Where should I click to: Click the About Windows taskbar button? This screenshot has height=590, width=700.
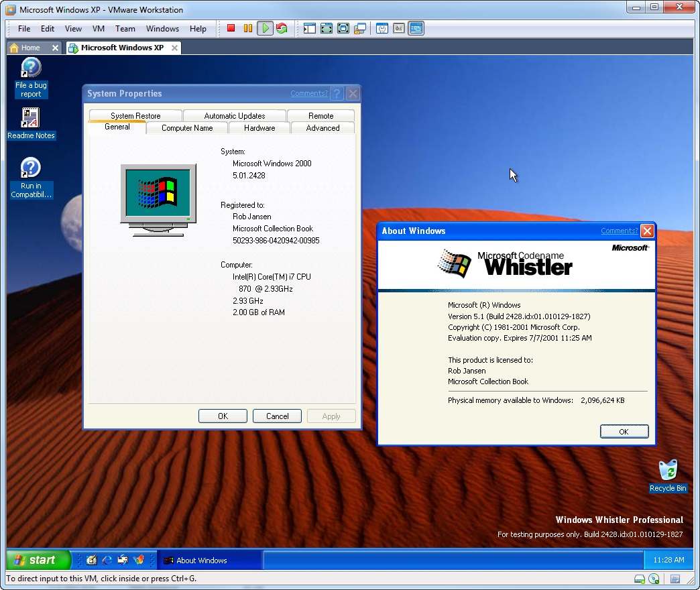pyautogui.click(x=210, y=560)
